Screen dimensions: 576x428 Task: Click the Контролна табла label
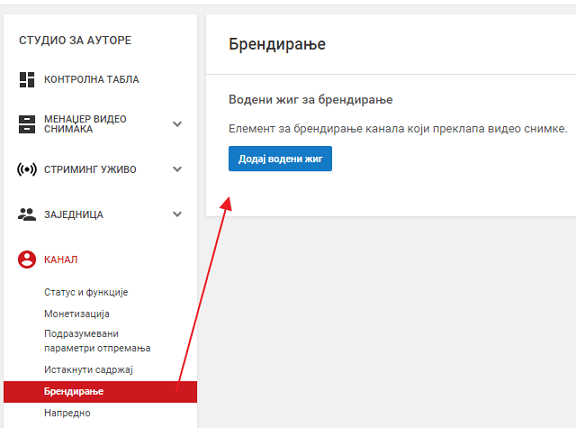click(x=91, y=79)
